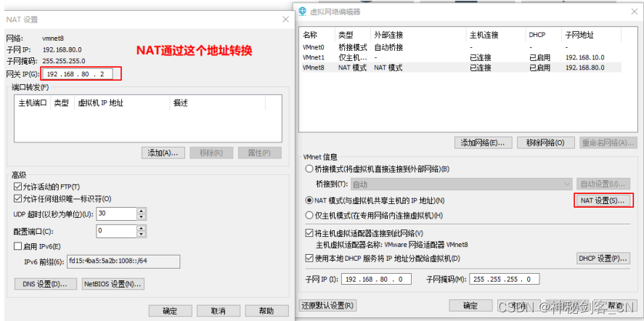Decrease UDP 超时 value with down arrow
Viewport: 644px width, 321px height.
[x=142, y=216]
